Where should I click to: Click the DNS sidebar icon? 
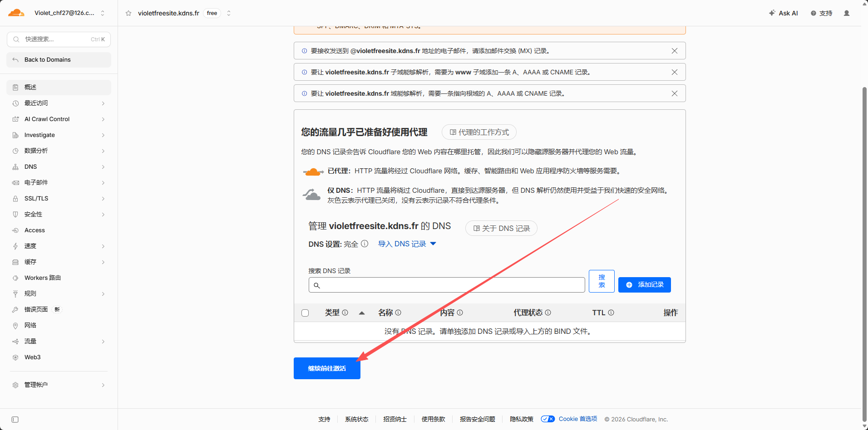point(15,167)
